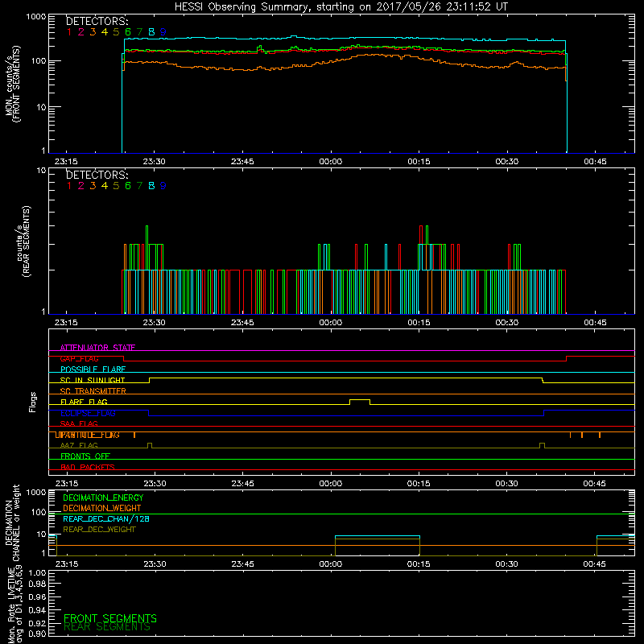Screen dimensions: 644x644
Task: Click the SC_TRANSMITTER flag label
Action: click(x=93, y=391)
